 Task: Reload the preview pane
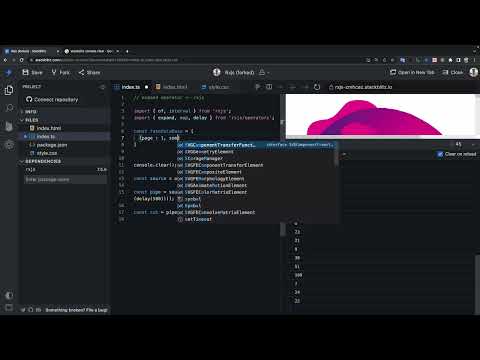(317, 87)
